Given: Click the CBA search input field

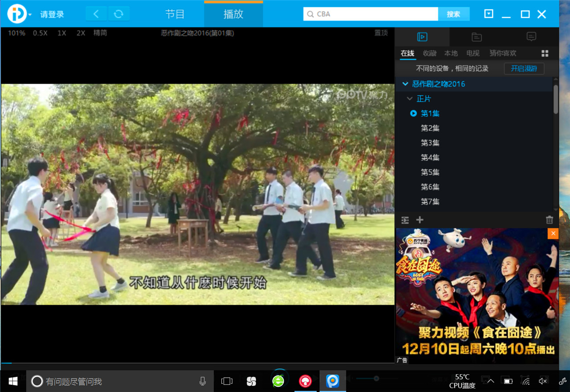Looking at the screenshot, I should tap(370, 14).
